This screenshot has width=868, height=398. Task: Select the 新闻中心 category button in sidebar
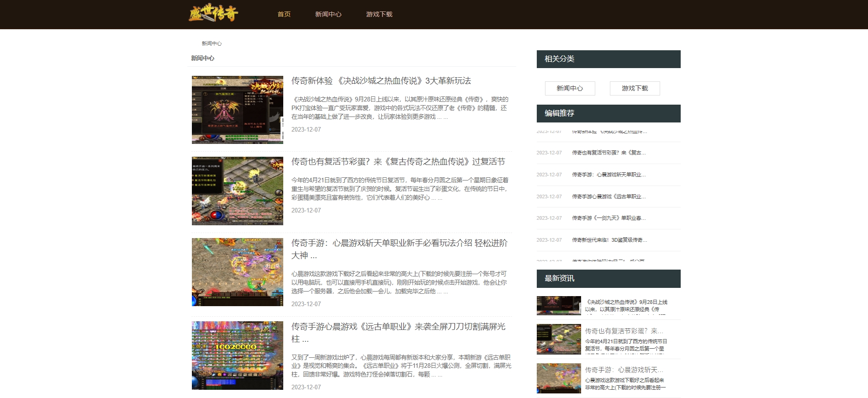[x=570, y=88]
